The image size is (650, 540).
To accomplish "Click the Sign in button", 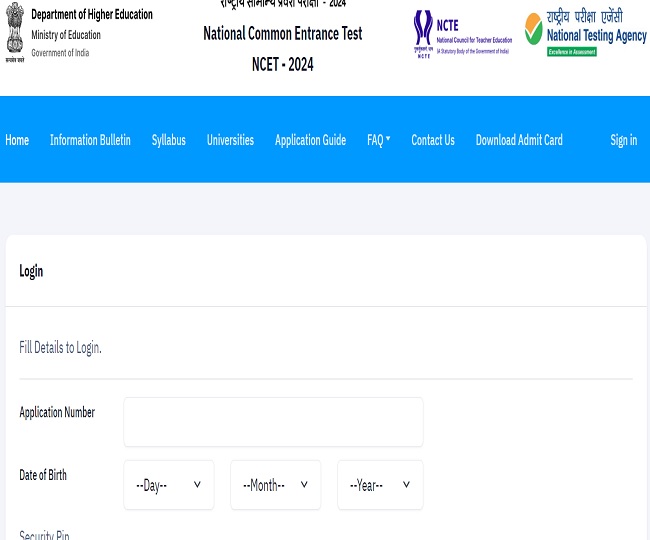I will pyautogui.click(x=623, y=140).
